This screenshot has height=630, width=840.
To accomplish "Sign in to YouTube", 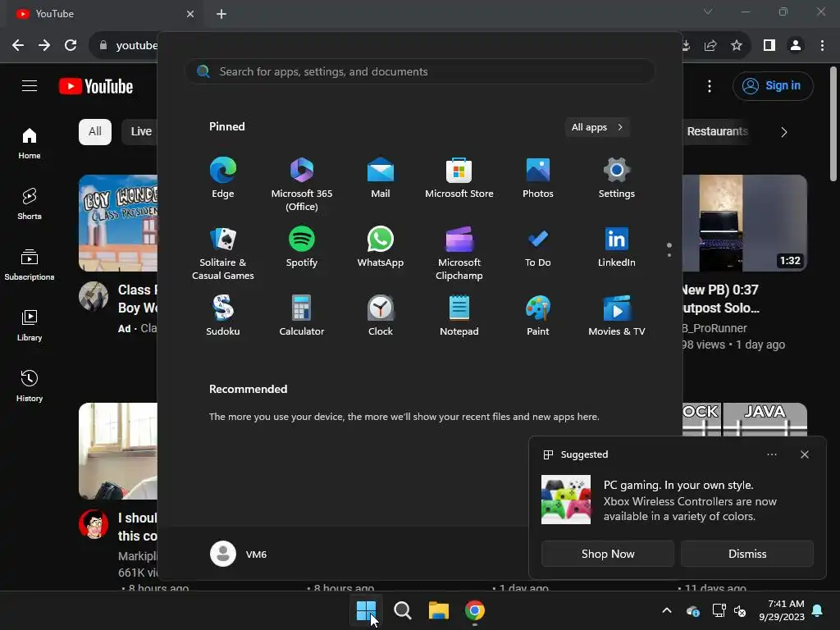I will pos(773,85).
